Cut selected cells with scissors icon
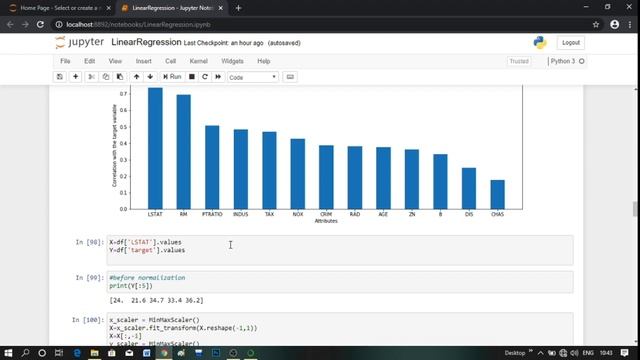This screenshot has width=640, height=360. (91, 77)
